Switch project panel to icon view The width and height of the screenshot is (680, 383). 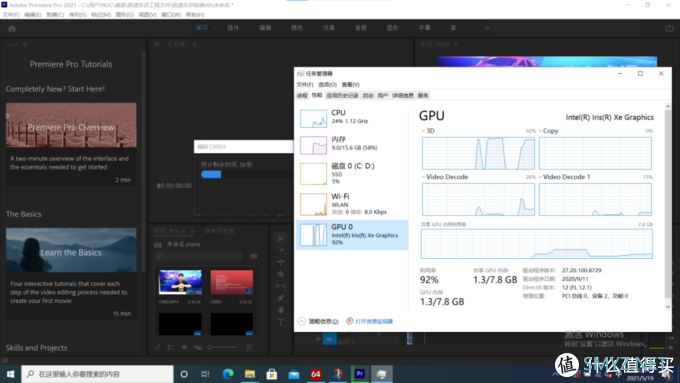coord(184,347)
